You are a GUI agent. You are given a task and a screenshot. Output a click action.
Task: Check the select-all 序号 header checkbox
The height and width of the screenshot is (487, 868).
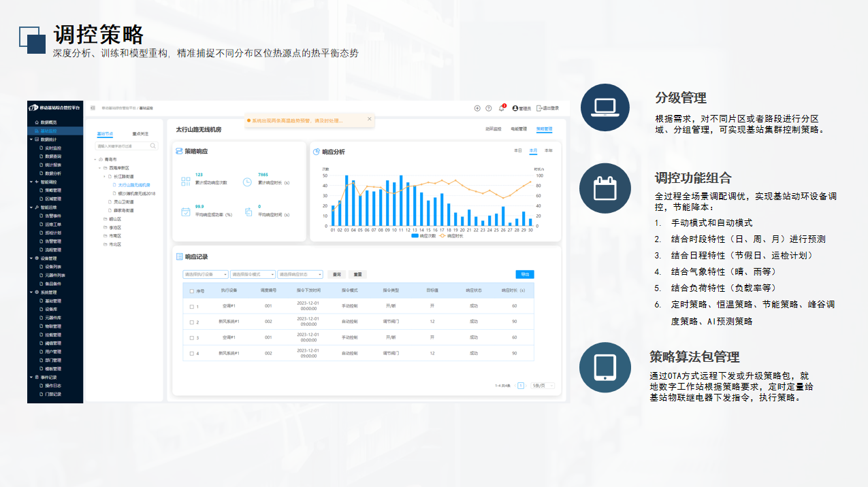tap(191, 290)
